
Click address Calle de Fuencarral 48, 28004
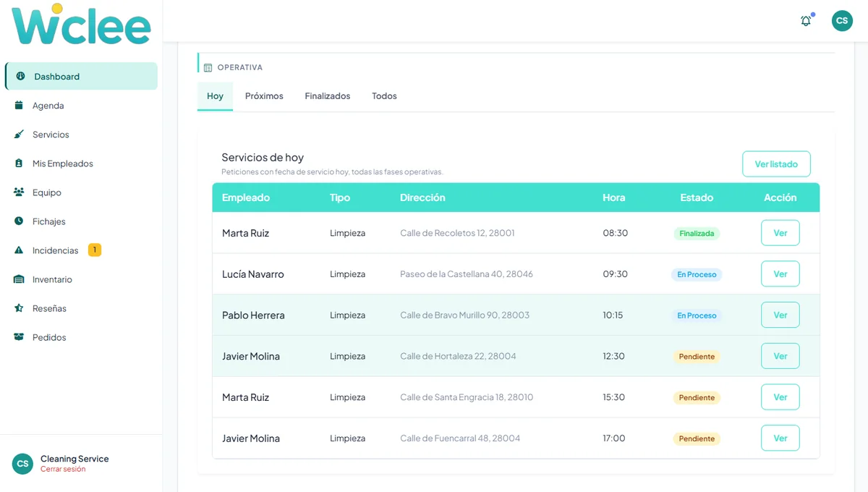460,438
